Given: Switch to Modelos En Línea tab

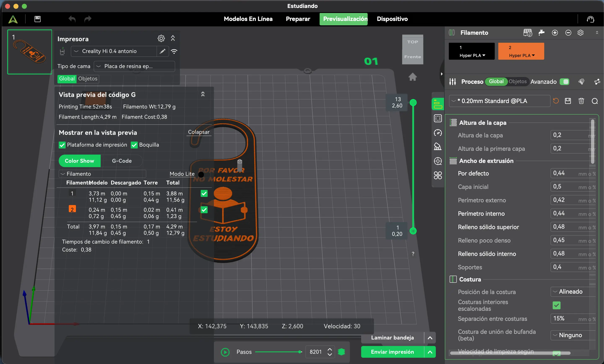Looking at the screenshot, I should (x=248, y=19).
